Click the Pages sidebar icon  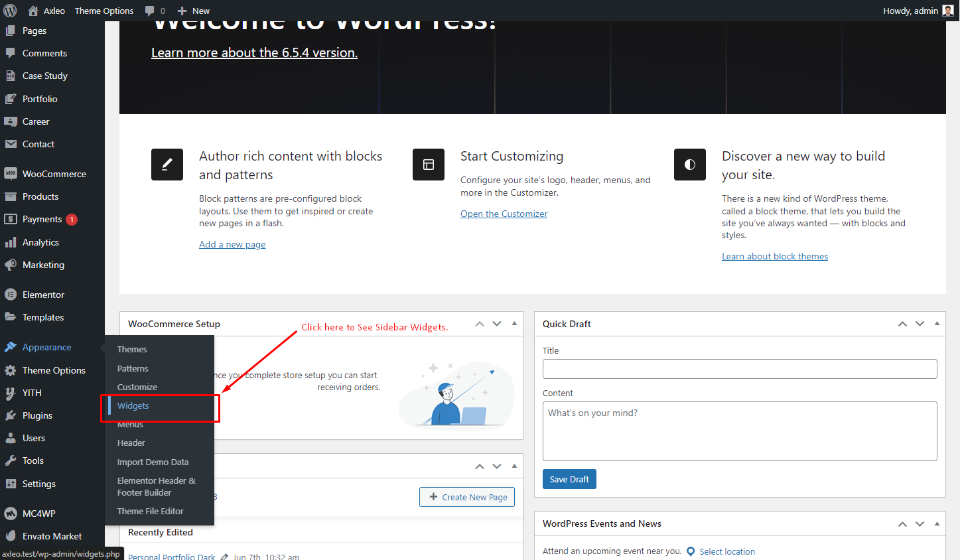coord(11,31)
